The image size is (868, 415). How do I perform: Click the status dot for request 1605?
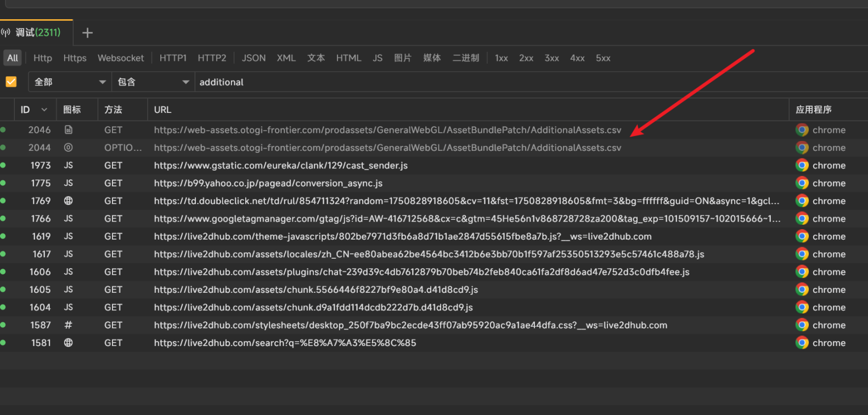click(3, 289)
